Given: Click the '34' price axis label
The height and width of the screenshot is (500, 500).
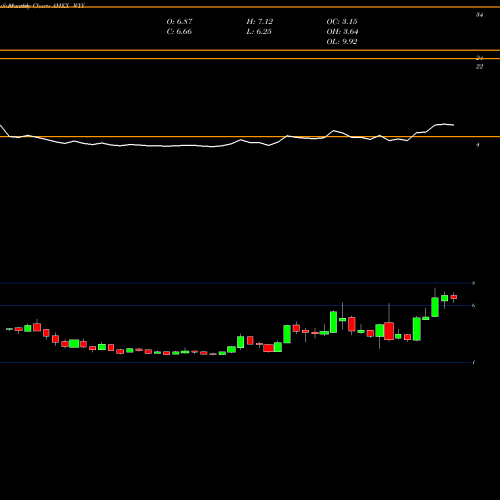Looking at the screenshot, I should [x=479, y=15].
